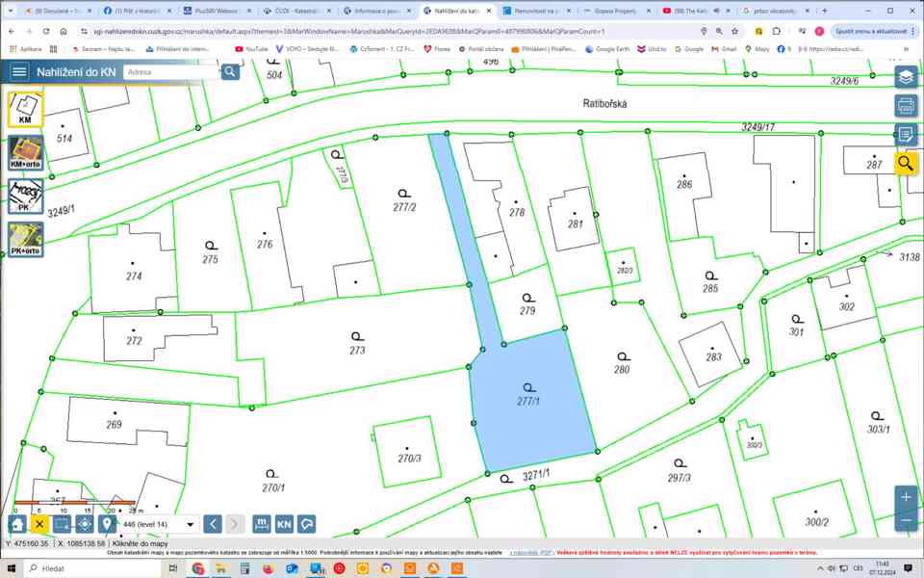The image size is (924, 578).
Task: Activate the distance measuring tool
Action: pyautogui.click(x=262, y=524)
